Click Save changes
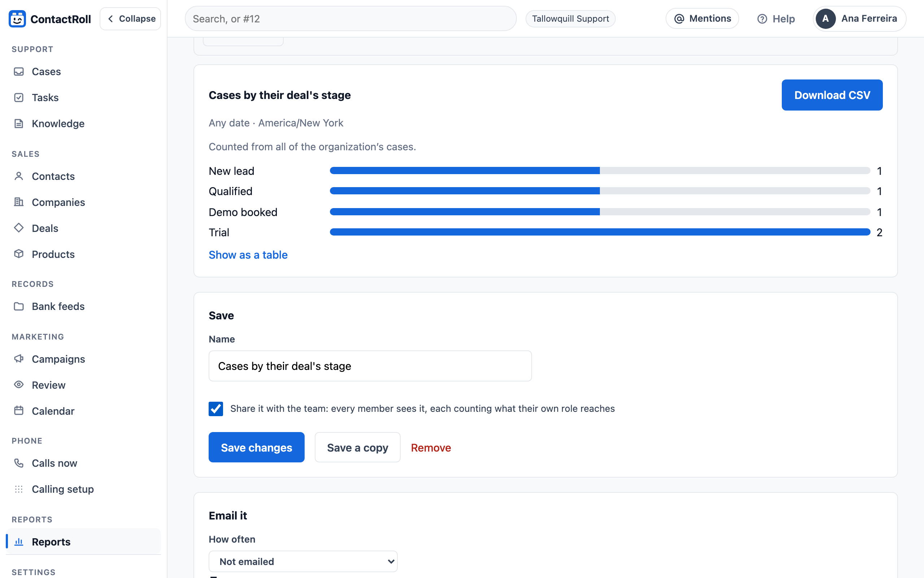Screen dimensions: 924x578 pyautogui.click(x=256, y=447)
